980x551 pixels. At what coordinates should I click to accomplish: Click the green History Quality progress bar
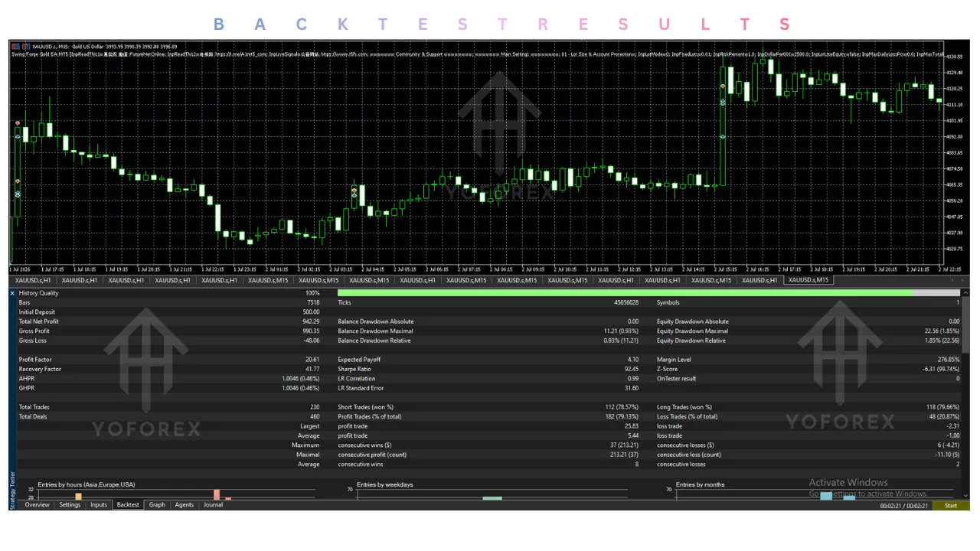coord(625,293)
